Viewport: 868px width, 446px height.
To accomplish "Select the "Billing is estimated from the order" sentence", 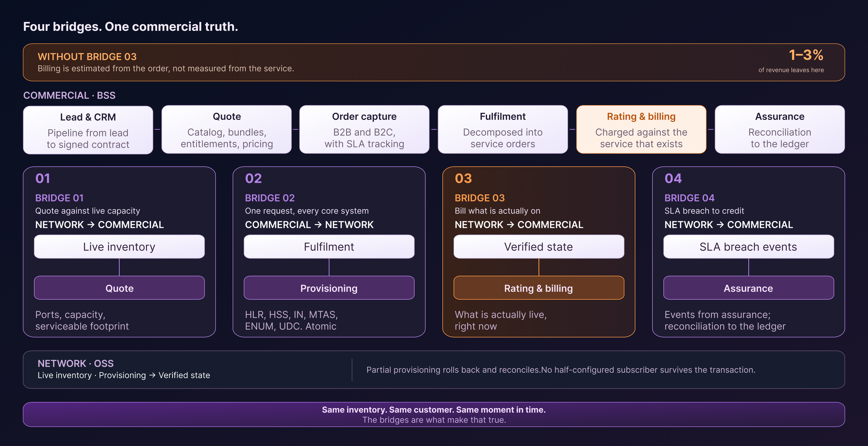I will point(166,69).
